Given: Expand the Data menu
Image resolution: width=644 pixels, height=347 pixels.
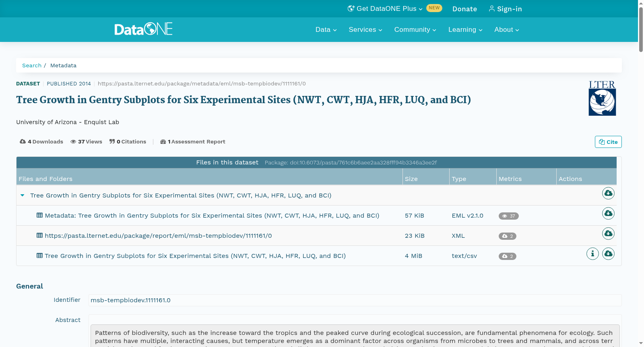Looking at the screenshot, I should pos(326,30).
